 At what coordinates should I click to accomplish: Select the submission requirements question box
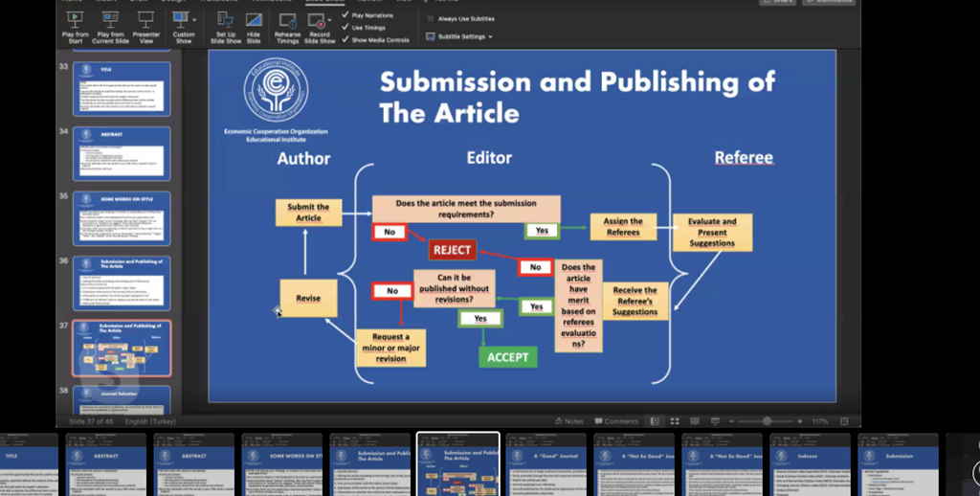click(x=466, y=209)
